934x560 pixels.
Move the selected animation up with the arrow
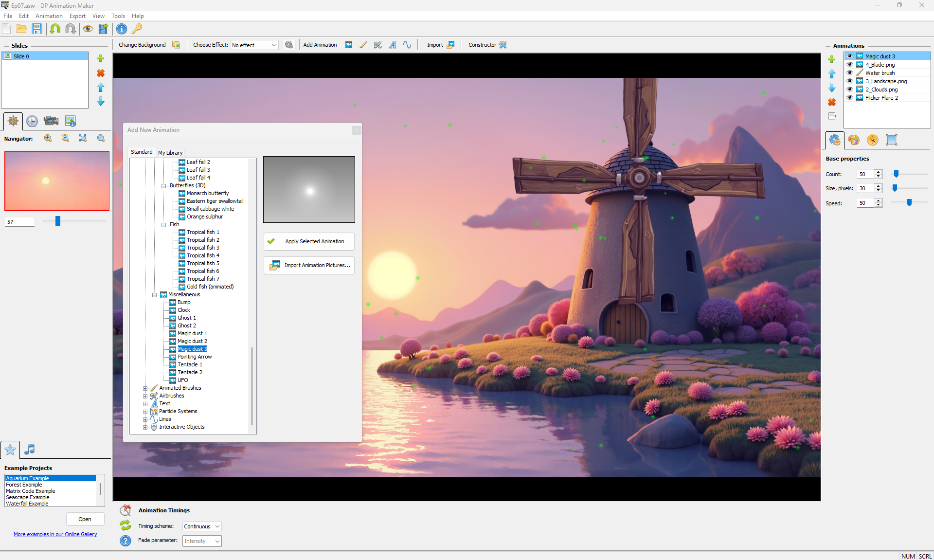pos(832,73)
